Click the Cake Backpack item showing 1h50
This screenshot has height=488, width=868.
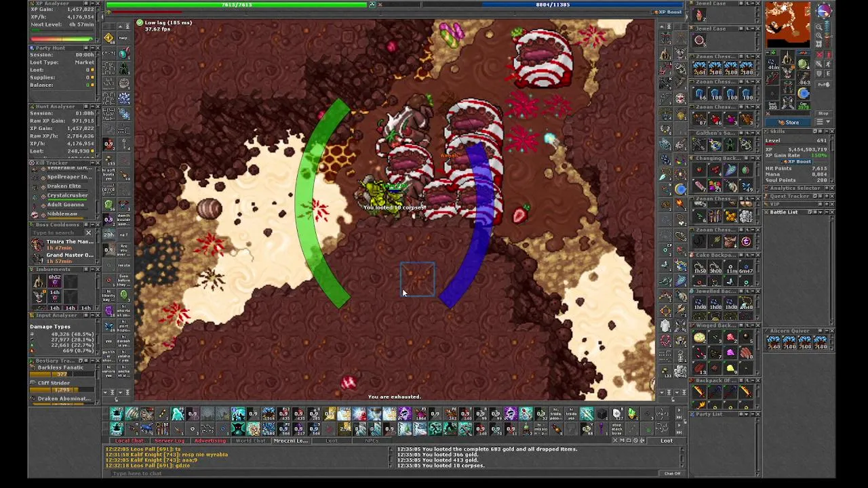700,266
